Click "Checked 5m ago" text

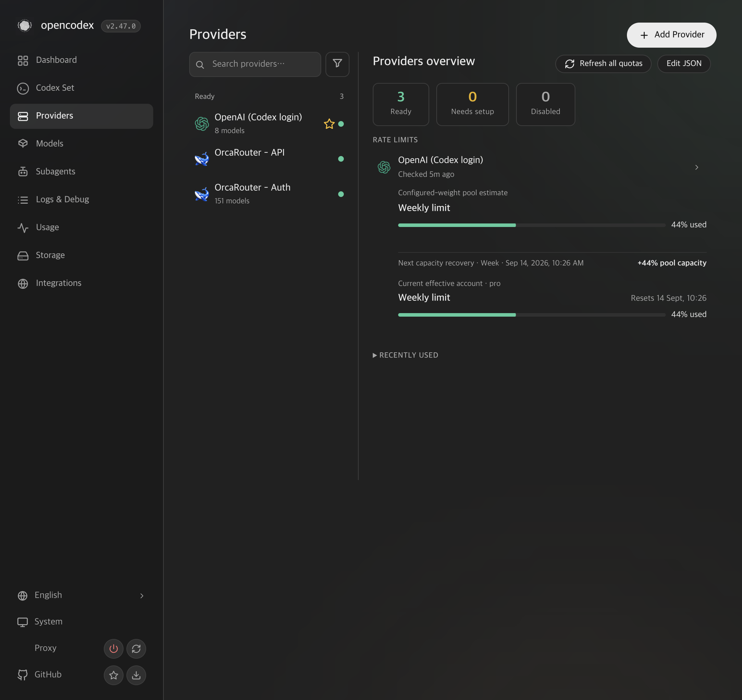pos(426,174)
